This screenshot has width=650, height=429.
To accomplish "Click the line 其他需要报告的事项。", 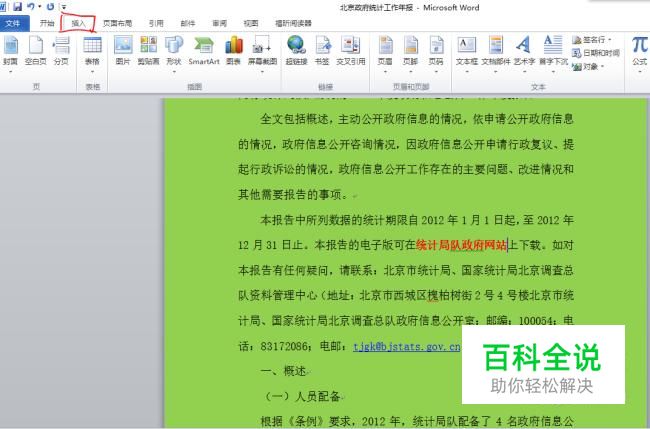I will coord(293,194).
